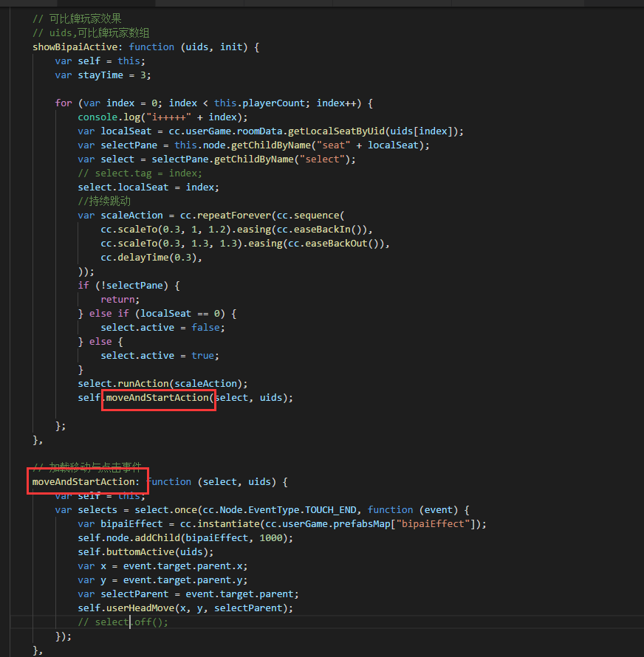Click the line "var y = event.target.parent.y;"
The width and height of the screenshot is (644, 657).
pyautogui.click(x=162, y=580)
